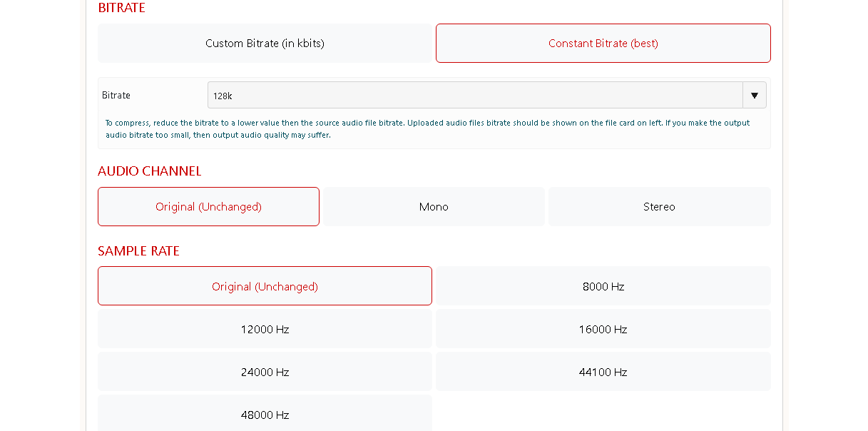Viewport: 868px width, 431px height.
Task: Keep sample rate as Original (Unchanged)
Action: pos(265,287)
